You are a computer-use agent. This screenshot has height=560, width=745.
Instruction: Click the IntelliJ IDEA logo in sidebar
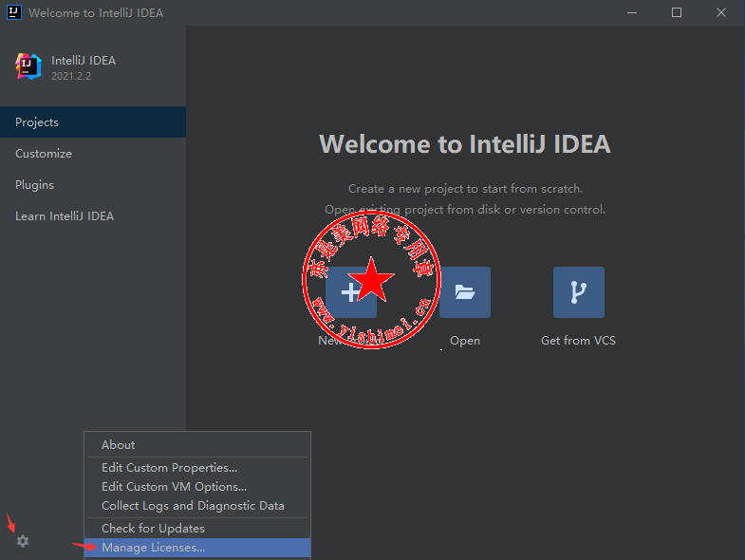pos(28,66)
